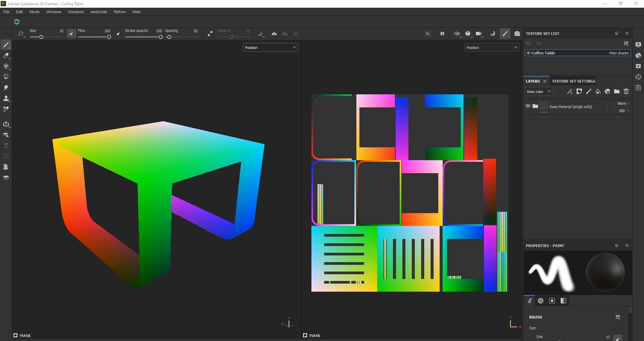Screen dimensions: 644x341
Task: Open the Mode menu
Action: (x=35, y=12)
